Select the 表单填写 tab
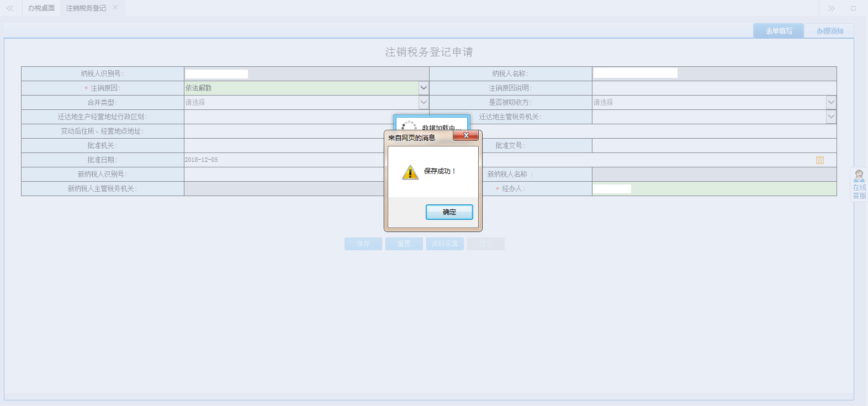The height and width of the screenshot is (406, 868). pos(779,31)
